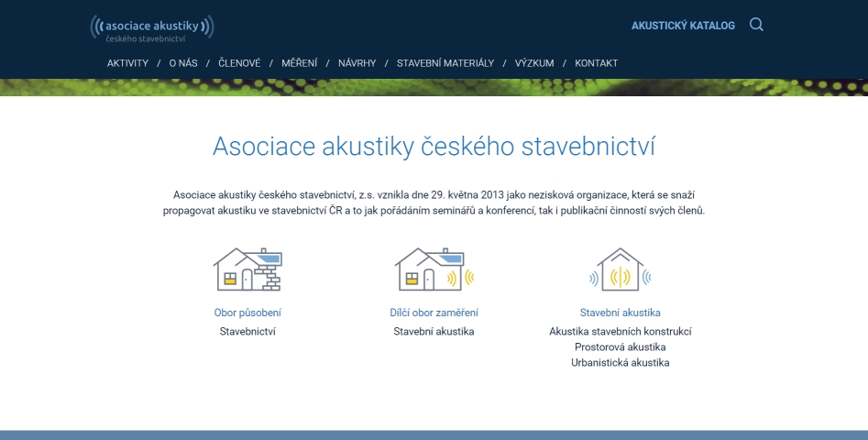Open the AKUSTICKÝ KATALOG link
This screenshot has width=868, height=440.
(x=683, y=26)
